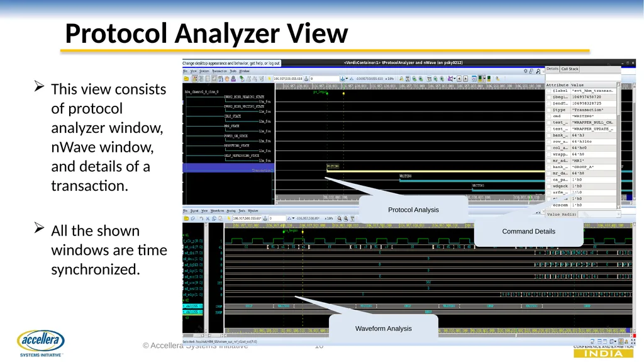Switch to the Details tab
644x362 pixels.
pyautogui.click(x=552, y=69)
